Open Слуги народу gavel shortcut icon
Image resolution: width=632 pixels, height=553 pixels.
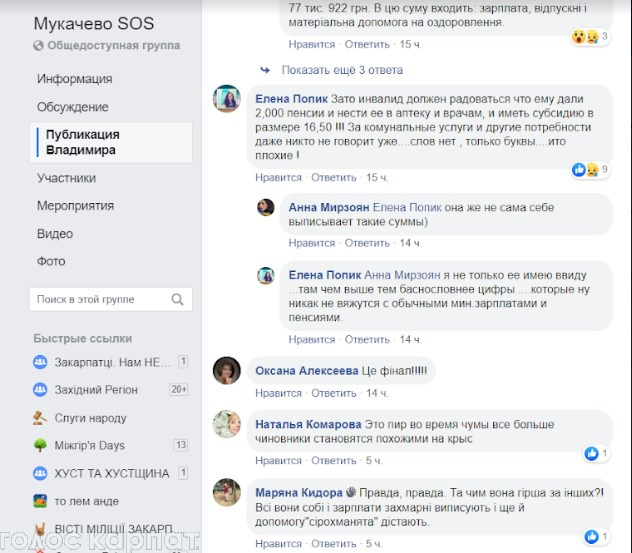40,418
